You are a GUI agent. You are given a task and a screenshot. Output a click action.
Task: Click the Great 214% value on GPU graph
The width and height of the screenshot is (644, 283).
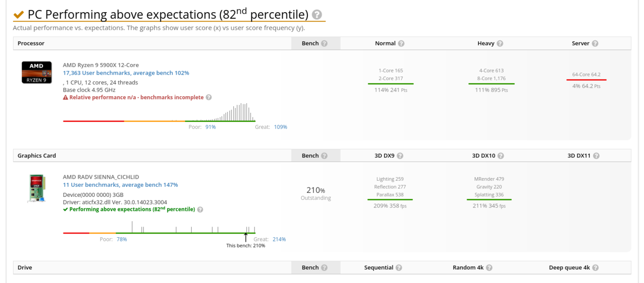(279, 240)
